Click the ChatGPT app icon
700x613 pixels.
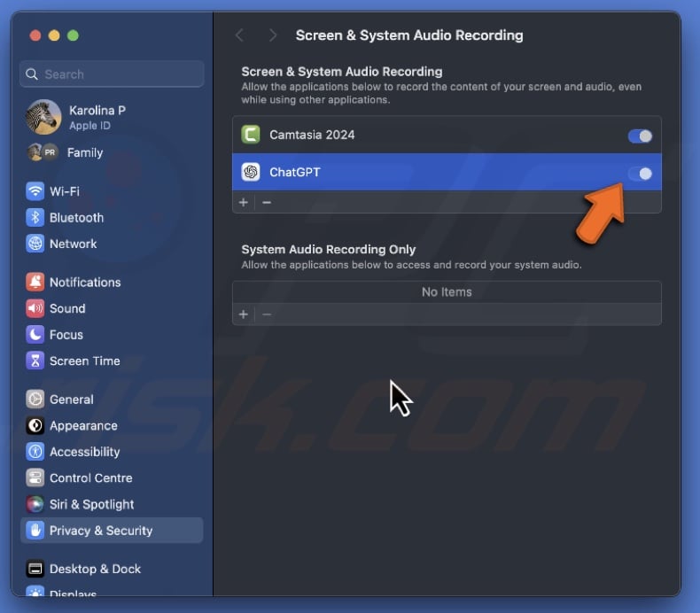[x=251, y=172]
